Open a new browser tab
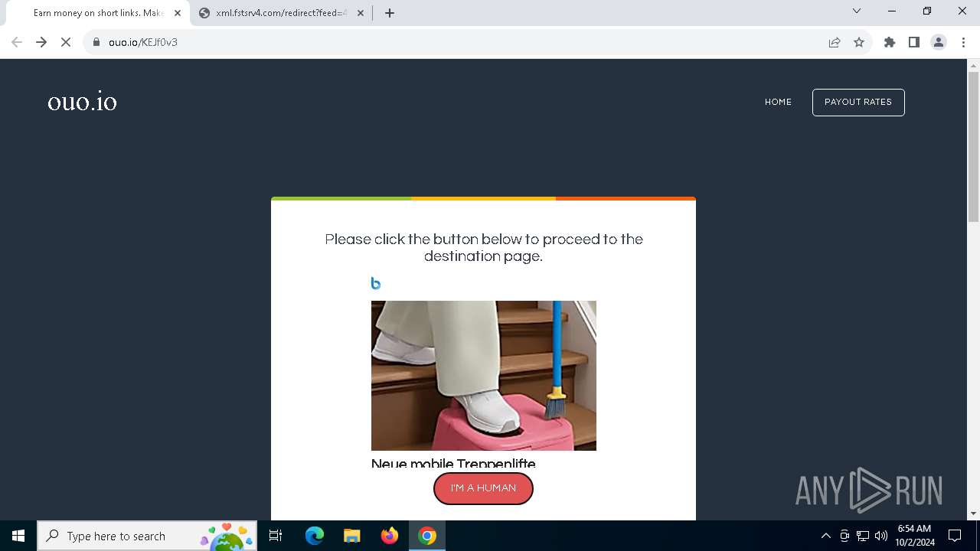The height and width of the screenshot is (551, 980). (x=390, y=13)
